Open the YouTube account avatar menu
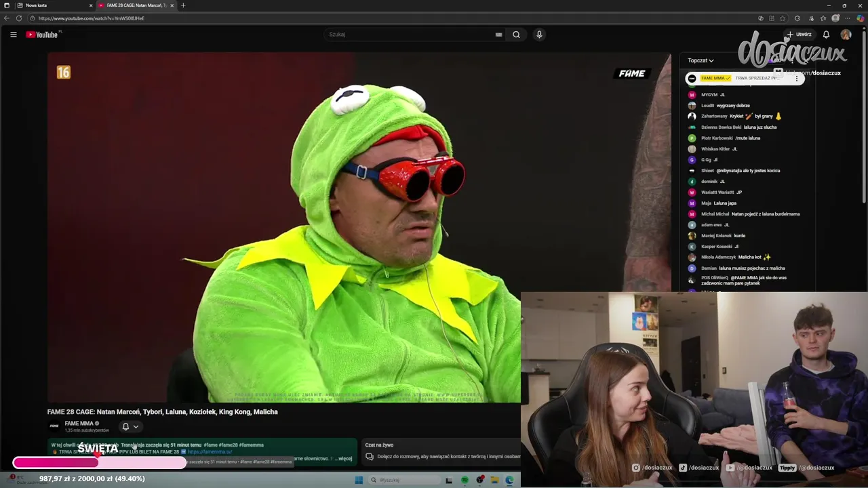 click(846, 35)
